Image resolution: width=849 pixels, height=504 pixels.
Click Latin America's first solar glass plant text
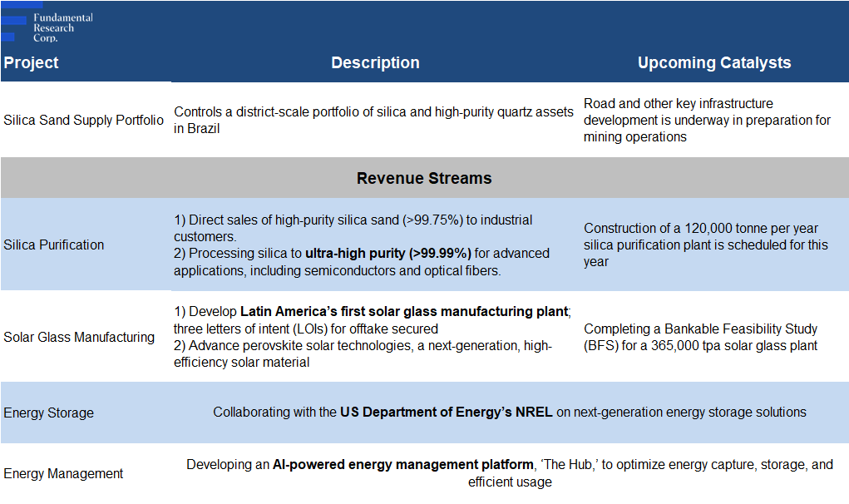(404, 312)
